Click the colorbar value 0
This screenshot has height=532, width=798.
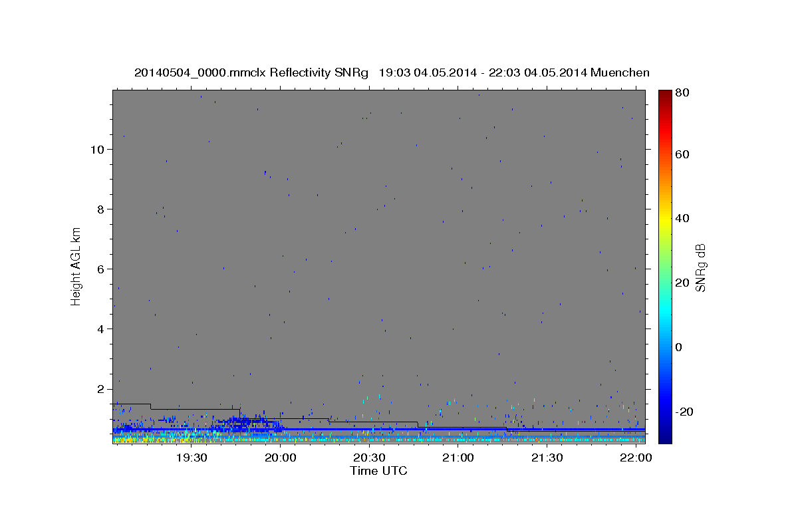[x=680, y=347]
